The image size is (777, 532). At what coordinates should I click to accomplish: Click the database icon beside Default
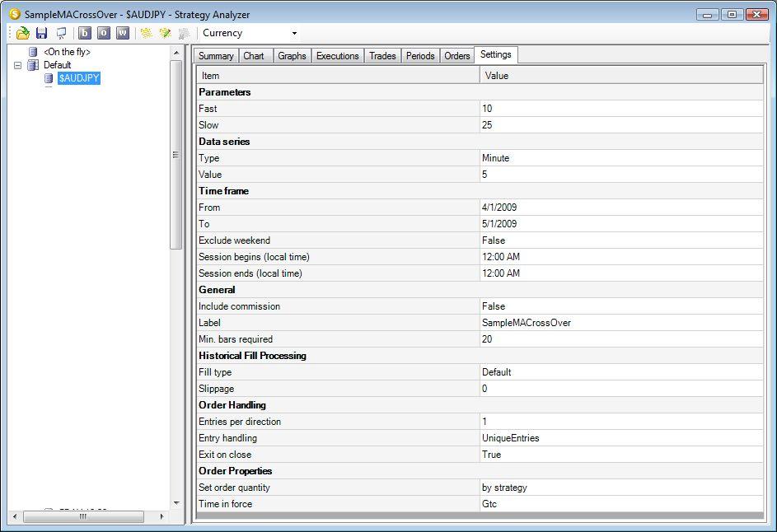[x=33, y=65]
